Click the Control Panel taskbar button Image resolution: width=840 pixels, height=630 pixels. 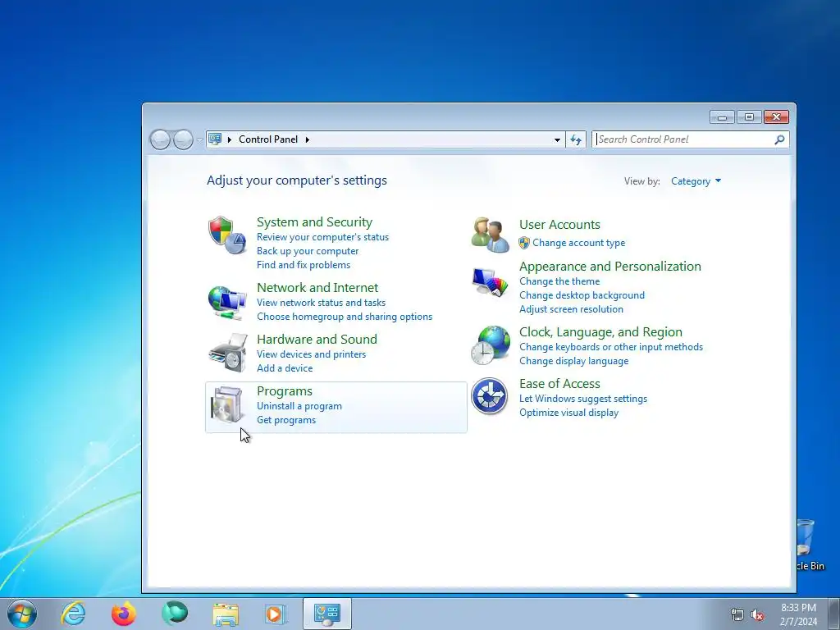tap(327, 614)
